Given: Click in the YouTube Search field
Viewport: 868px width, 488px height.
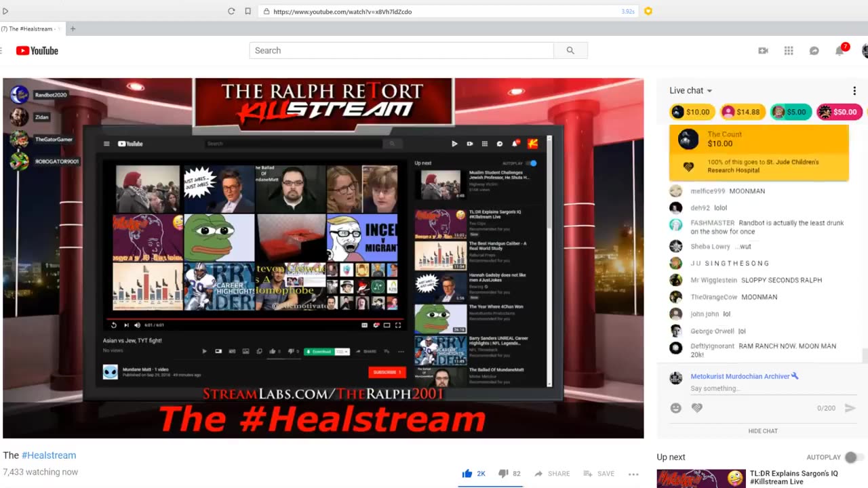Looking at the screenshot, I should pos(401,50).
